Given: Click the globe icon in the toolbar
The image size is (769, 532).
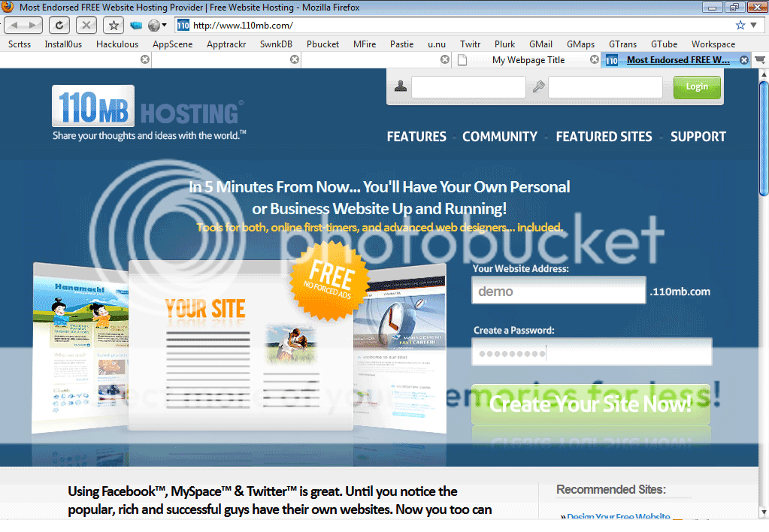Looking at the screenshot, I should click(x=154, y=25).
